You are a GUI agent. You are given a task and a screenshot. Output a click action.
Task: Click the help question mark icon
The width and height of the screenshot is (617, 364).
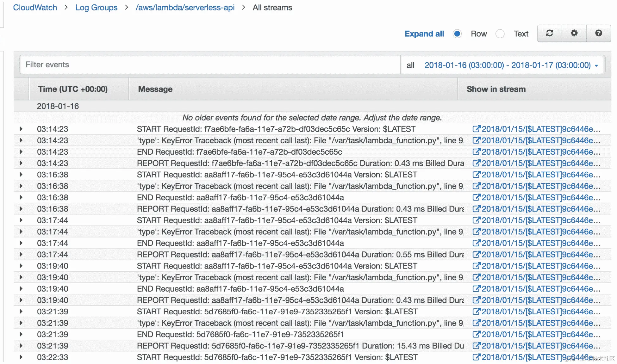[x=598, y=33]
